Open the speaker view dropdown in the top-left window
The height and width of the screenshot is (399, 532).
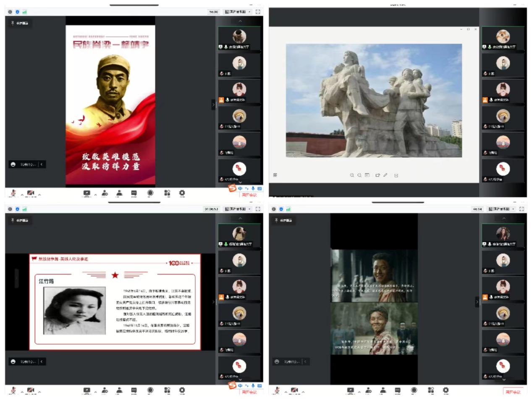click(x=237, y=12)
